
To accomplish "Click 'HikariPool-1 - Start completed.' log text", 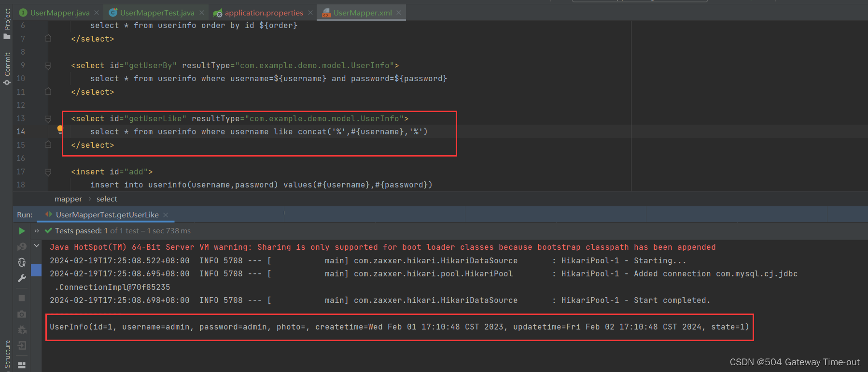I will point(636,300).
